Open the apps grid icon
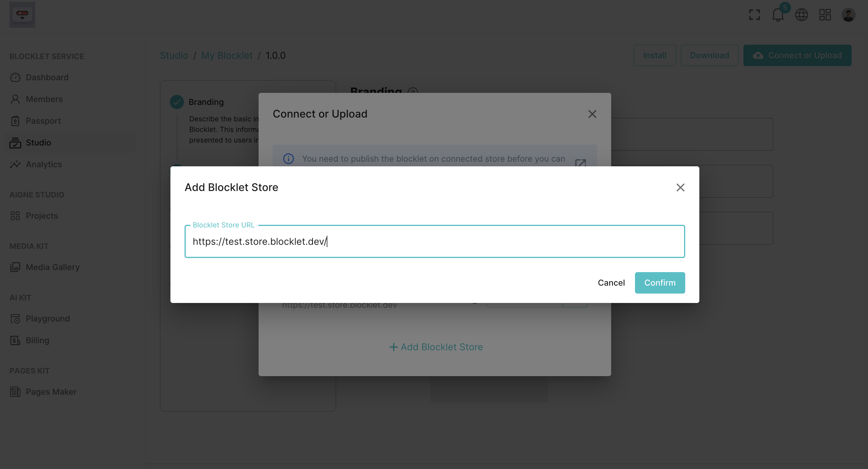The height and width of the screenshot is (469, 868). tap(825, 15)
